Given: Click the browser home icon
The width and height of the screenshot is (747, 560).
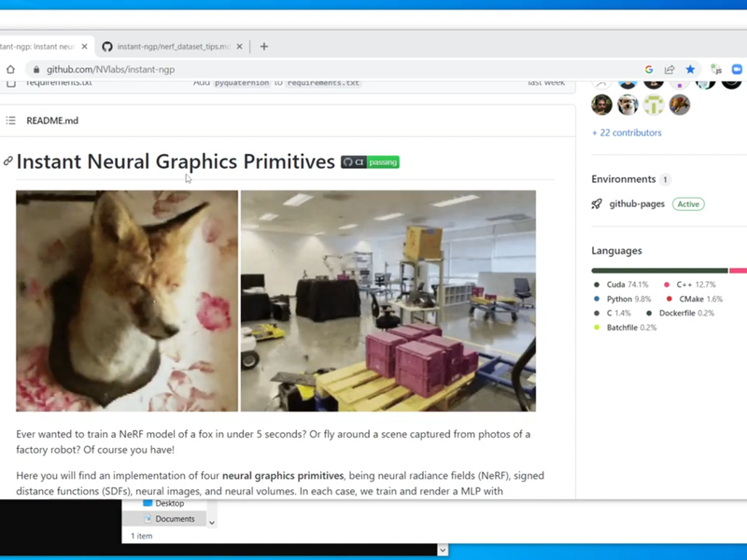Looking at the screenshot, I should 10,69.
